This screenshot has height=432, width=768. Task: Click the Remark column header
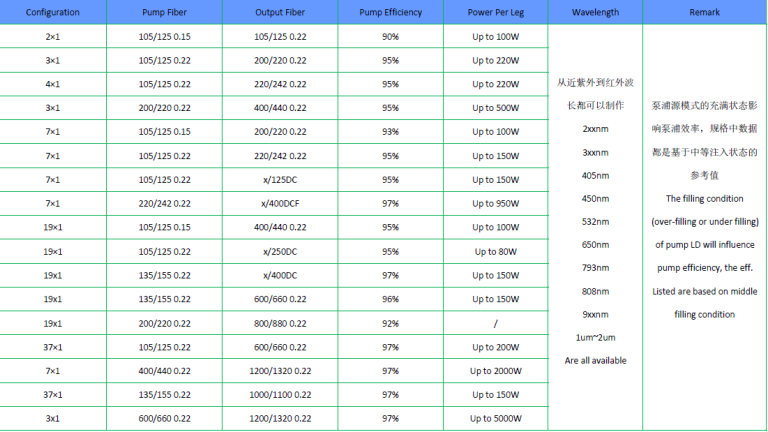[705, 12]
